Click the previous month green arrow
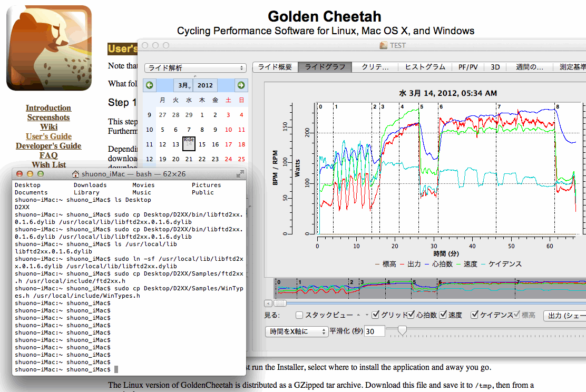This screenshot has height=392, width=586. click(x=150, y=85)
